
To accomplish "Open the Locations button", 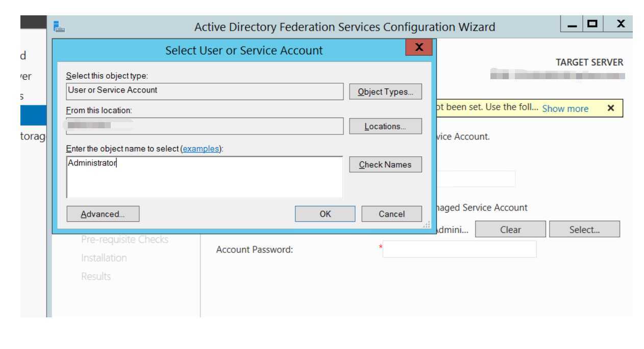I will [385, 126].
